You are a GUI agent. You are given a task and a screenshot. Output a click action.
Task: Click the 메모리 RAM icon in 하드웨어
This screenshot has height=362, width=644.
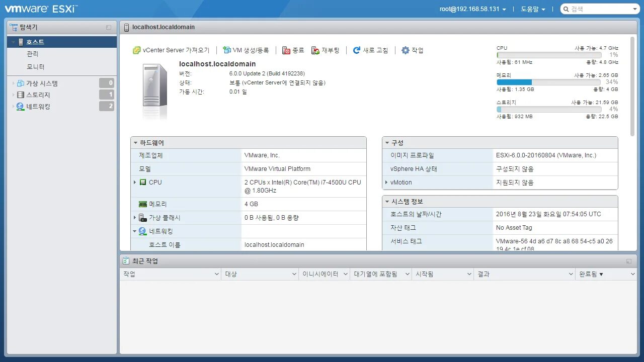[143, 204]
